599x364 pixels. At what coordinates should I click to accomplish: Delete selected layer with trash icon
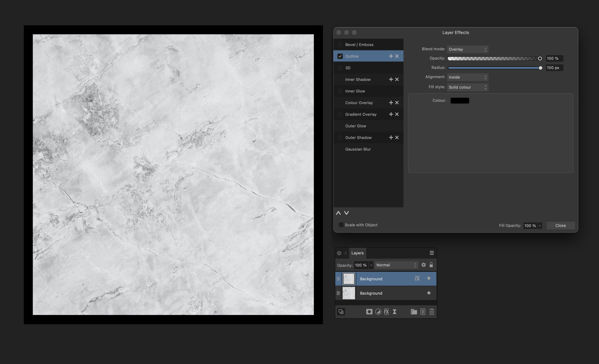coord(432,312)
